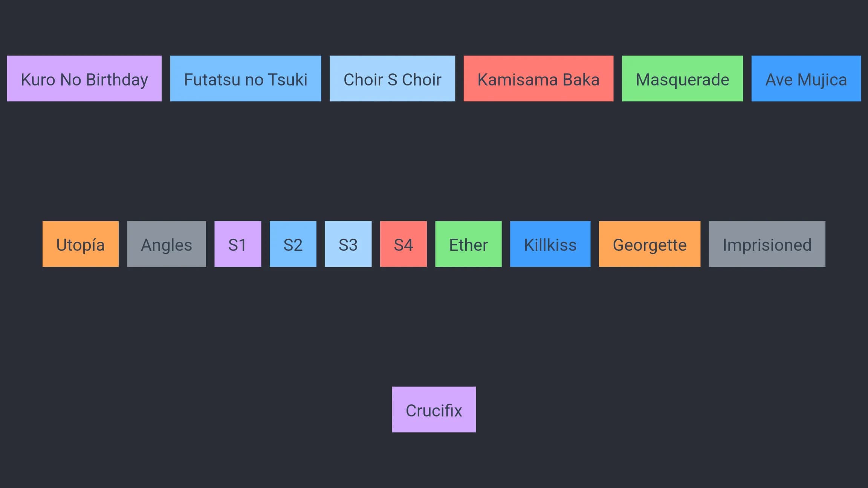Select the Futatsu no Tsuki block
Screen dimensions: 868x488
[246, 78]
